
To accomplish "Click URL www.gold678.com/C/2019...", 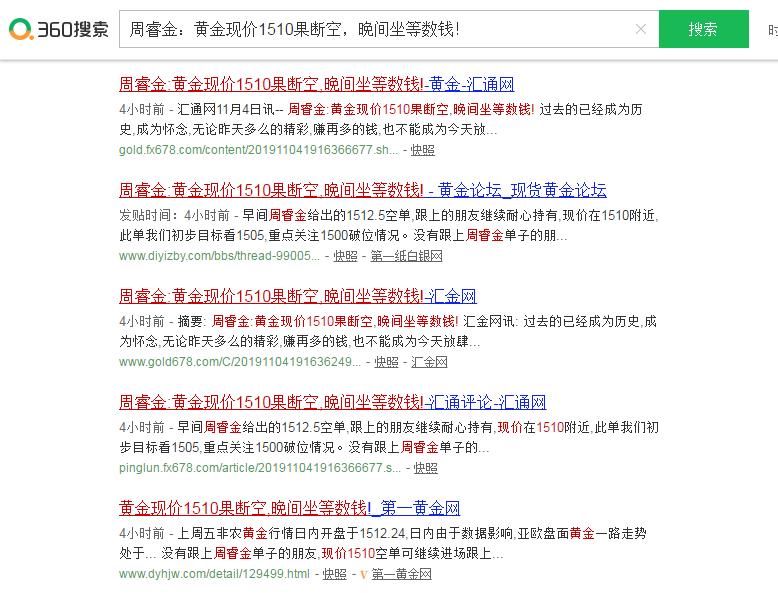I will pyautogui.click(x=240, y=362).
